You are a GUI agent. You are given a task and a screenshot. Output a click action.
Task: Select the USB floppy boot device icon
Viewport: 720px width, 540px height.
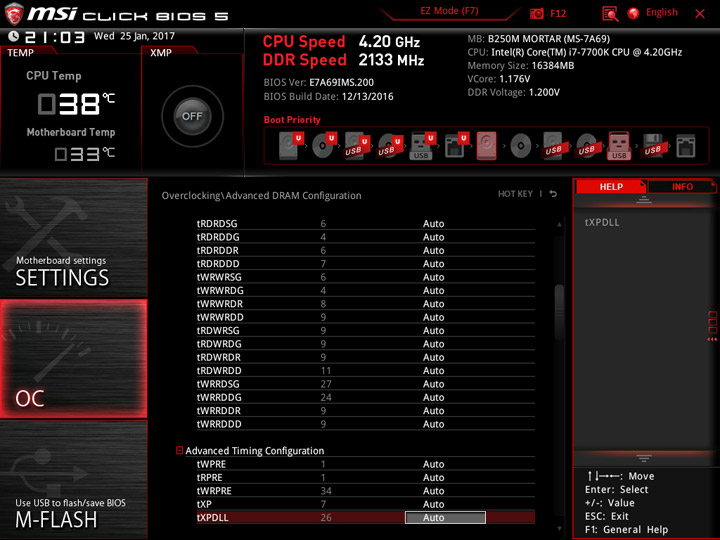pyautogui.click(x=653, y=146)
